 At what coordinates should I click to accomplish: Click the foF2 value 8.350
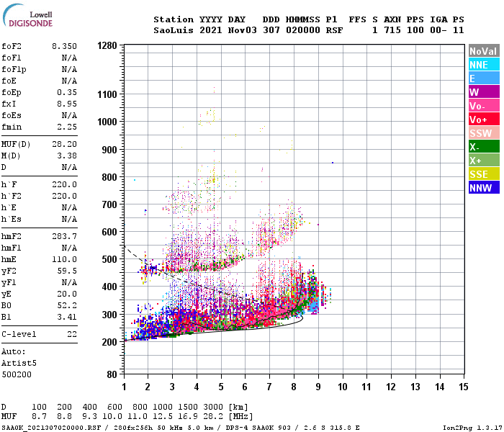pyautogui.click(x=64, y=46)
